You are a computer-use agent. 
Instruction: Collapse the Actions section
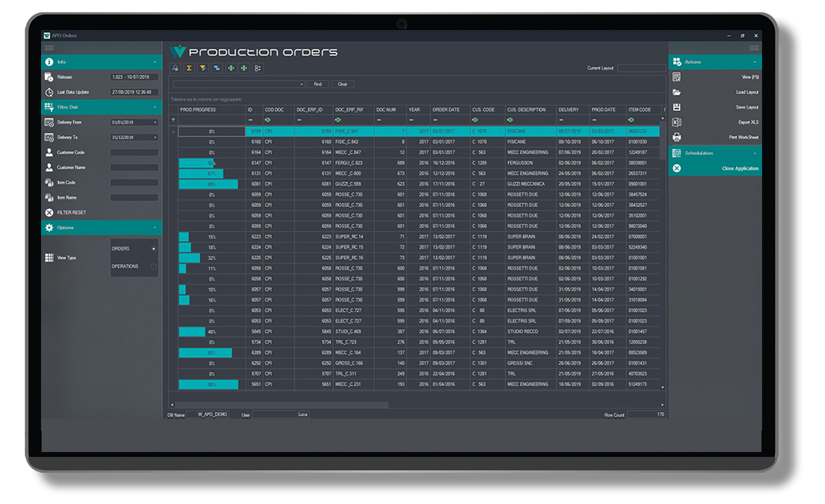755,62
